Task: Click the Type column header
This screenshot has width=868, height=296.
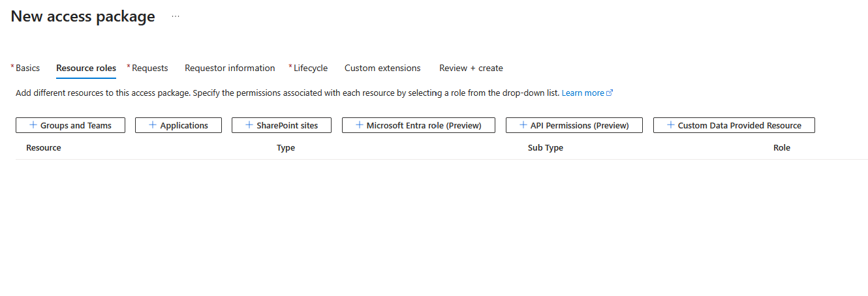Action: [x=286, y=148]
